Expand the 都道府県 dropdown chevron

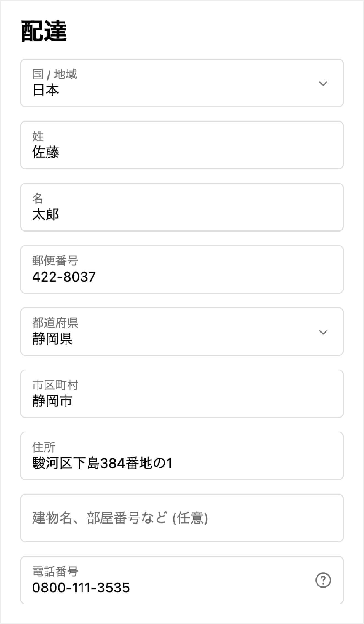[323, 332]
